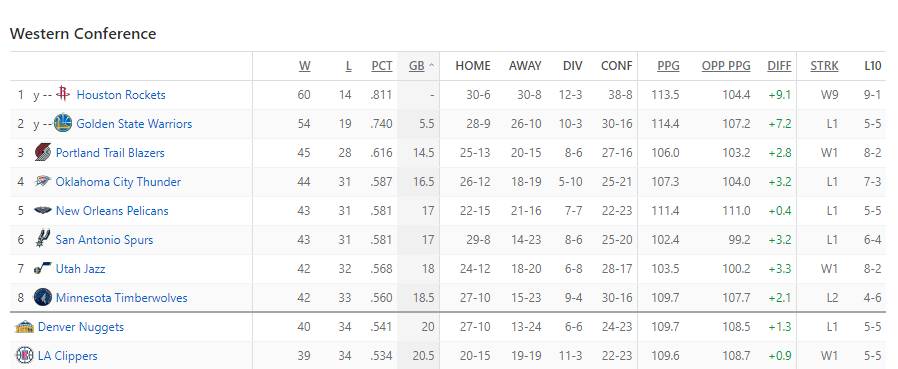This screenshot has width=898, height=369.
Task: Click the Minnesota Timberwolves logo
Action: (43, 297)
